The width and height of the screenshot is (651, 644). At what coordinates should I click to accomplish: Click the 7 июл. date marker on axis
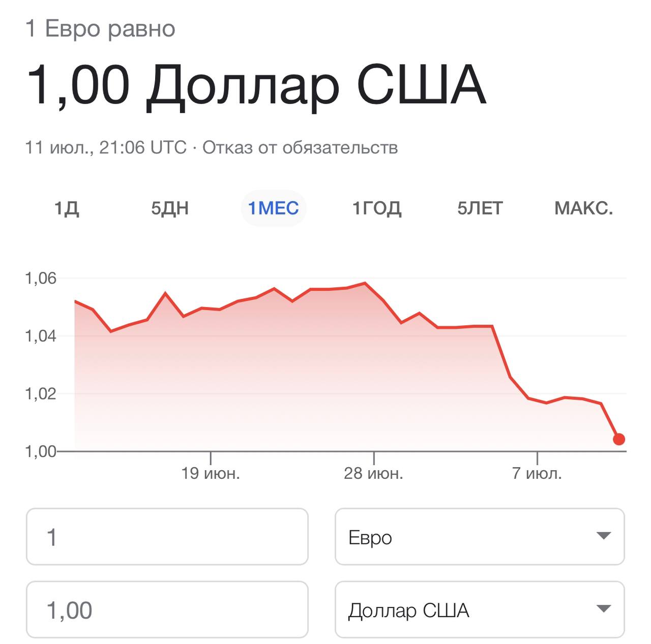point(537,473)
